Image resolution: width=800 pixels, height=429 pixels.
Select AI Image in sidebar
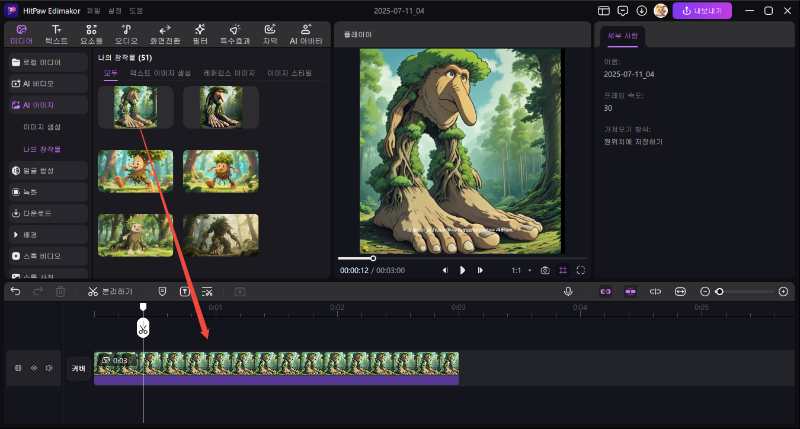(48, 105)
